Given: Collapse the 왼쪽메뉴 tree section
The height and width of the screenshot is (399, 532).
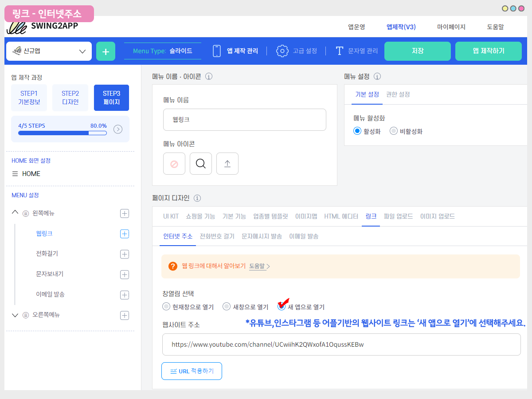Looking at the screenshot, I should pos(15,213).
